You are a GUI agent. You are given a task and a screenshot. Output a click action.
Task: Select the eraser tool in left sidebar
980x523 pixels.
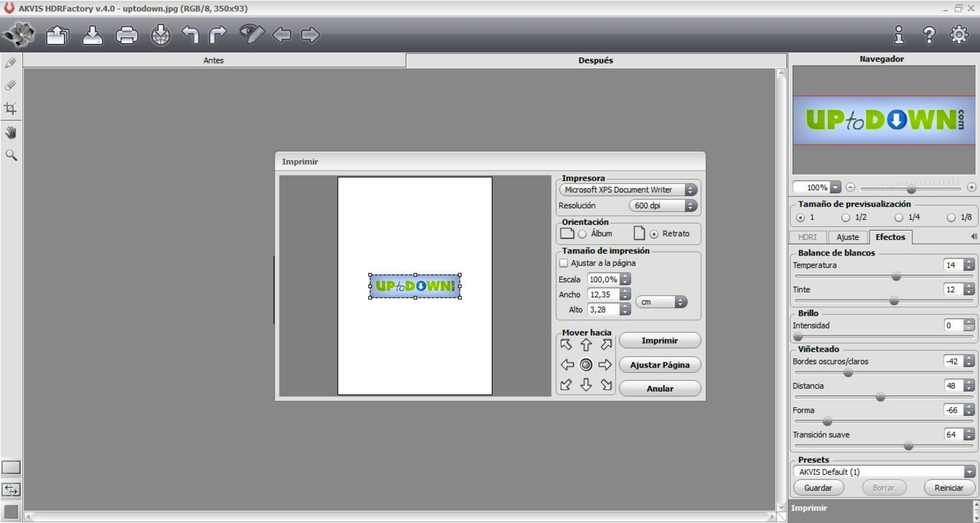point(10,86)
